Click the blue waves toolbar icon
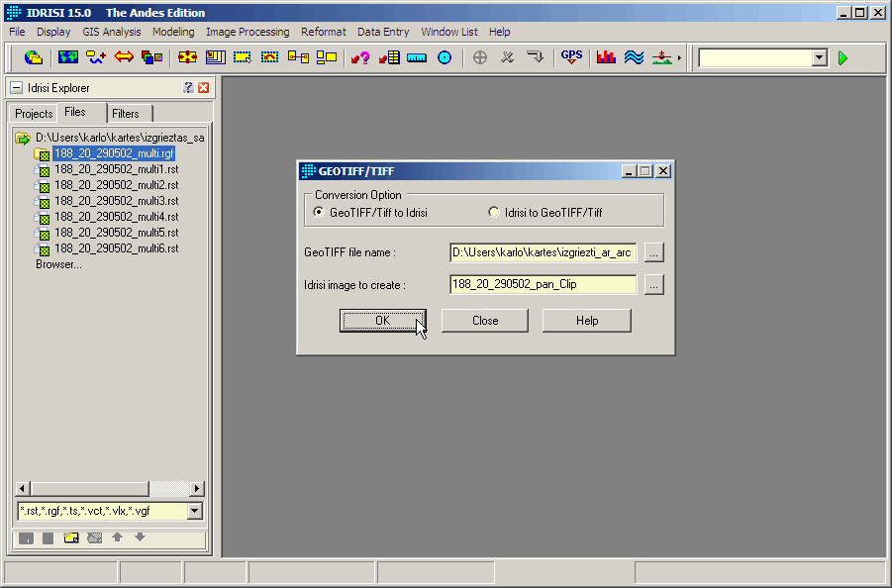Viewport: 892px width, 588px height. click(x=634, y=57)
